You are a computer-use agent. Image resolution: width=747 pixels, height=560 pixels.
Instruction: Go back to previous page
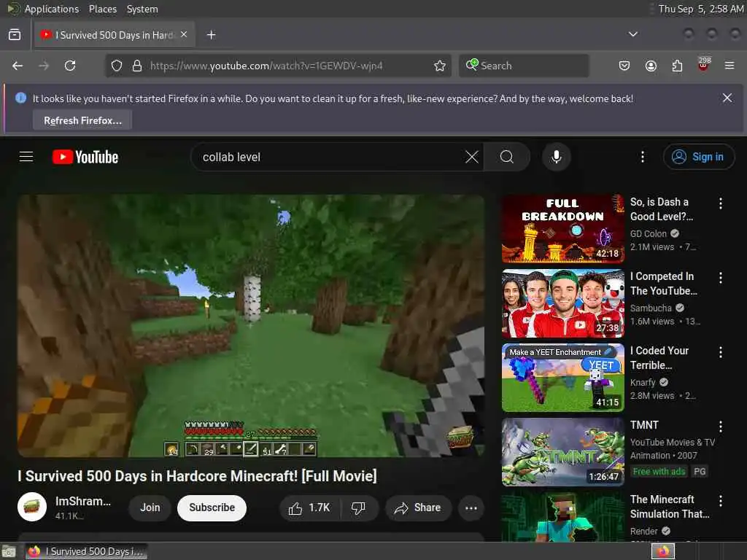pos(18,66)
